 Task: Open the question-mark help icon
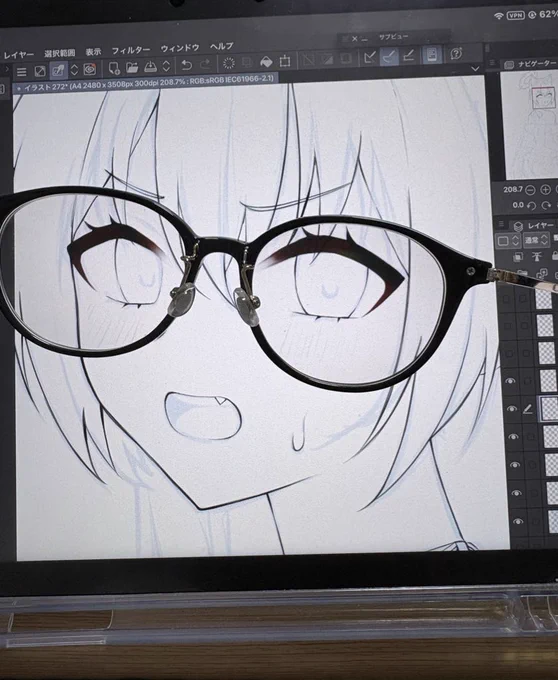456,53
